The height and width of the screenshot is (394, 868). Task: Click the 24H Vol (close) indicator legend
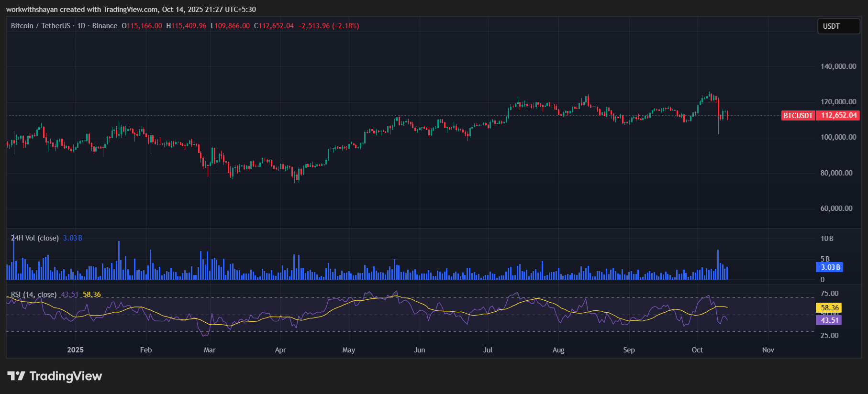(35, 238)
